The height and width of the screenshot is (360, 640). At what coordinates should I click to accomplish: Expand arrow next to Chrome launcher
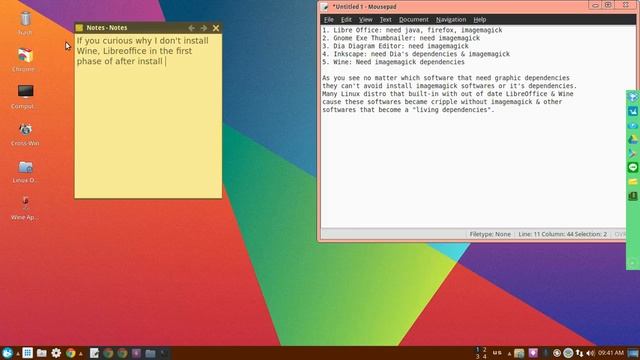(x=81, y=354)
